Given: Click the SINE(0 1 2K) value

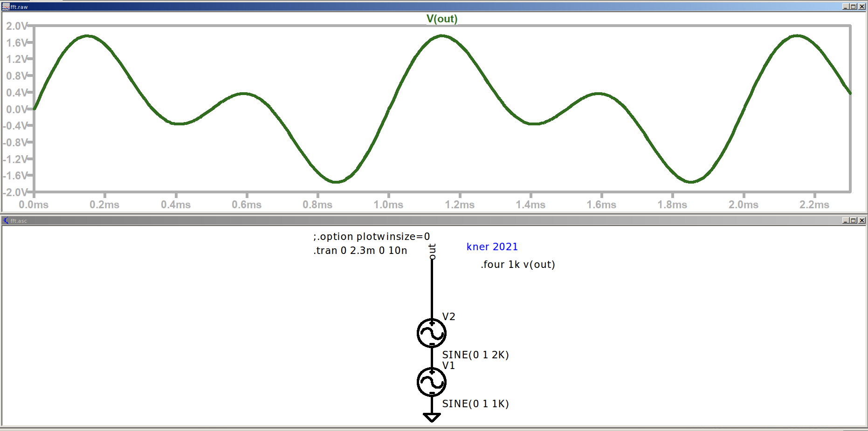Looking at the screenshot, I should (475, 355).
